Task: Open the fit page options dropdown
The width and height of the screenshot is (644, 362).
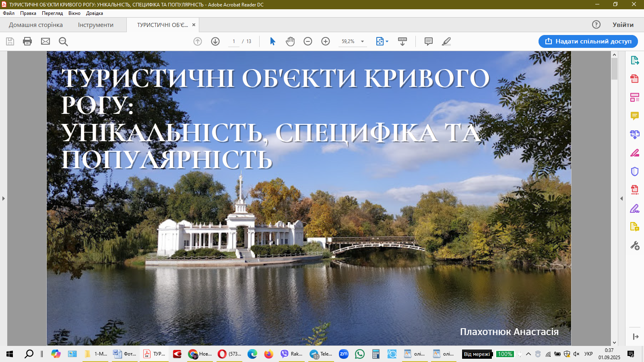Action: point(382,41)
